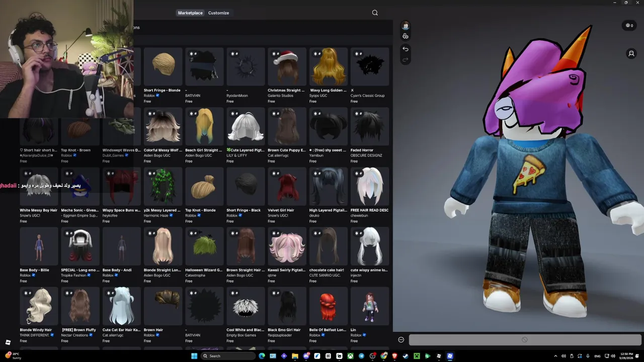This screenshot has height=362, width=644.
Task: Select the Belle Of Belfast Long red hair
Action: (x=328, y=306)
